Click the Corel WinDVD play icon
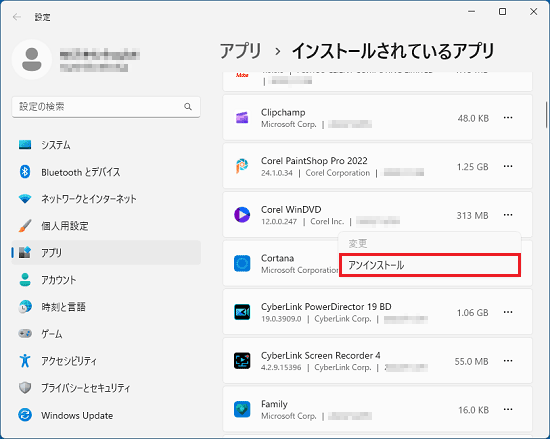Viewport: 550px width, 439px height. point(242,215)
